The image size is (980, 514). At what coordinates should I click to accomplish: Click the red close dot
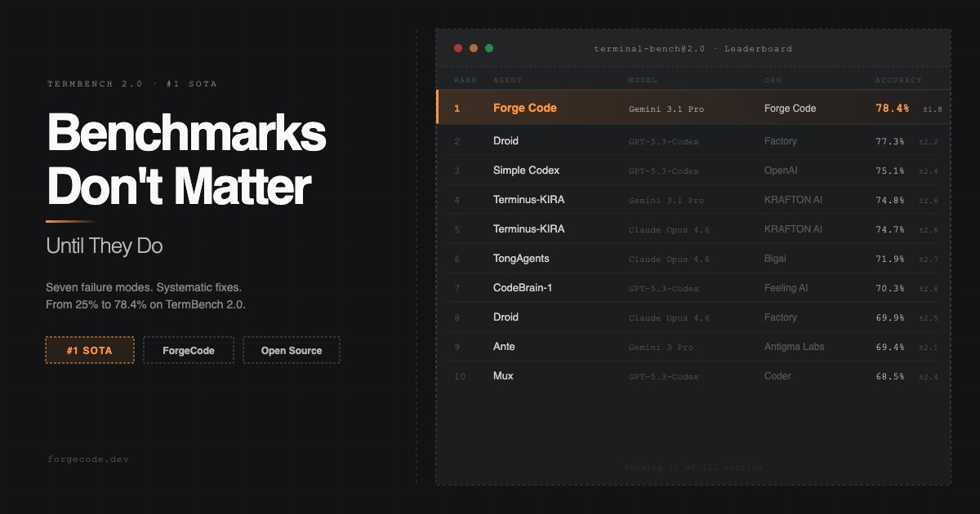458,48
